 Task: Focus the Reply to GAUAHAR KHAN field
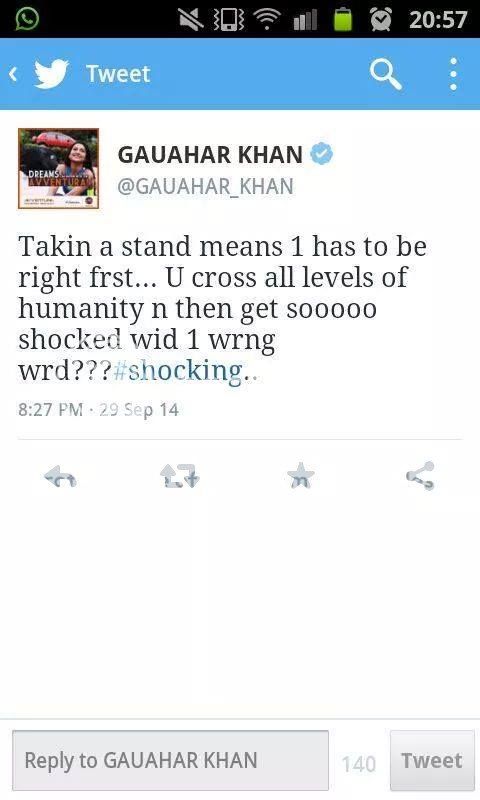(170, 760)
